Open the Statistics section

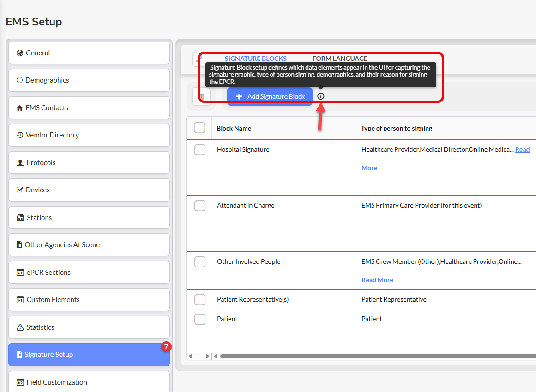click(89, 327)
